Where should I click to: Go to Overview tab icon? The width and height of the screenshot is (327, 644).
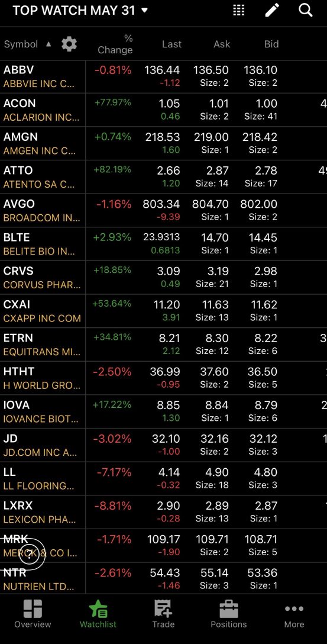33,614
